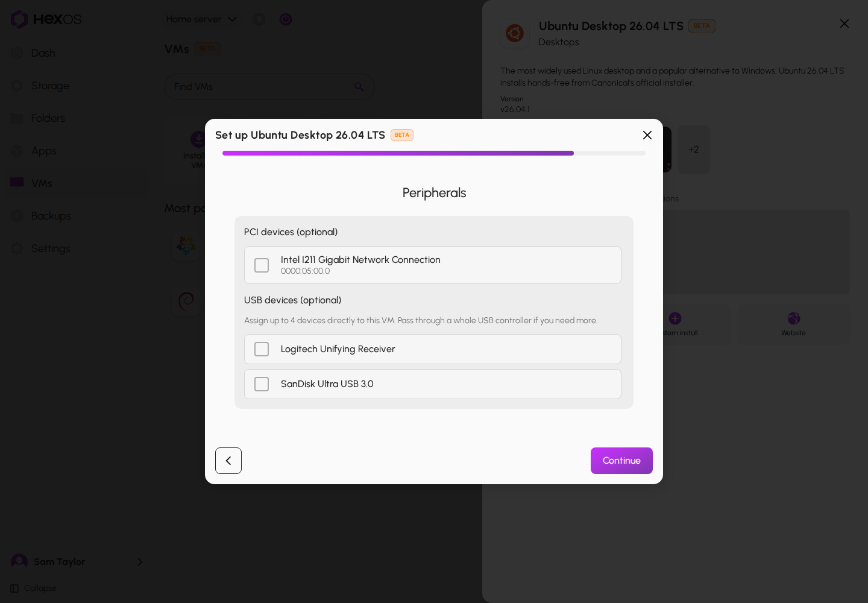Expand the Sam Taylor user menu chevron
This screenshot has height=603, width=868.
(140, 562)
